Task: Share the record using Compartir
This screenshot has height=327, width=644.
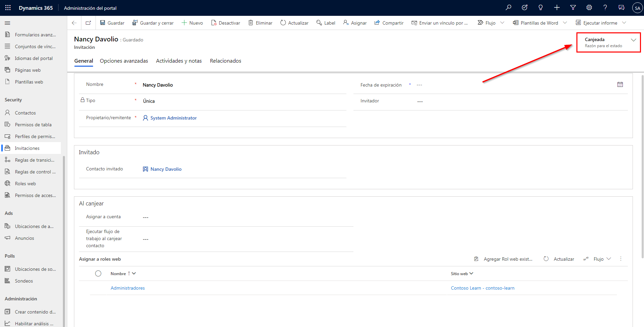Action: [389, 23]
